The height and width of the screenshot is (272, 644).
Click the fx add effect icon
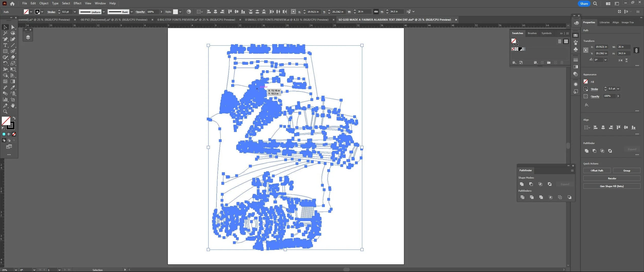(587, 105)
